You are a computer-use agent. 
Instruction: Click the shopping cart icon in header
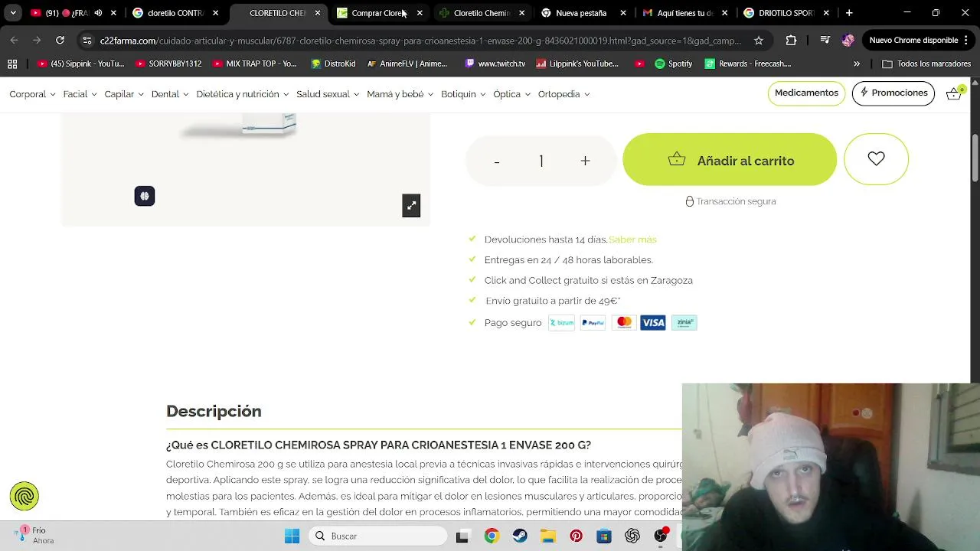954,93
